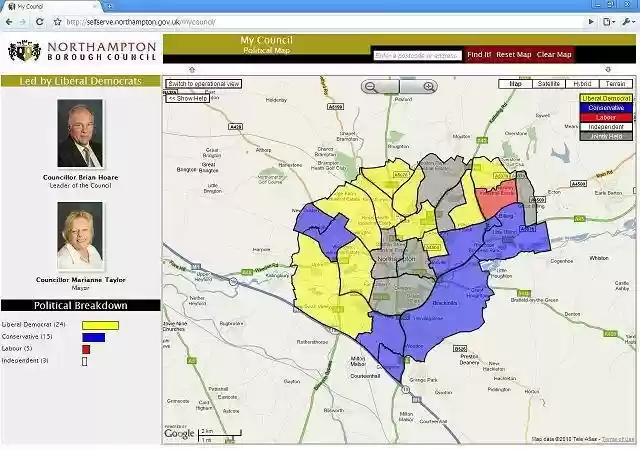Zoom out the map with minus magnifier
Screen dimensions: 640x450
370,87
